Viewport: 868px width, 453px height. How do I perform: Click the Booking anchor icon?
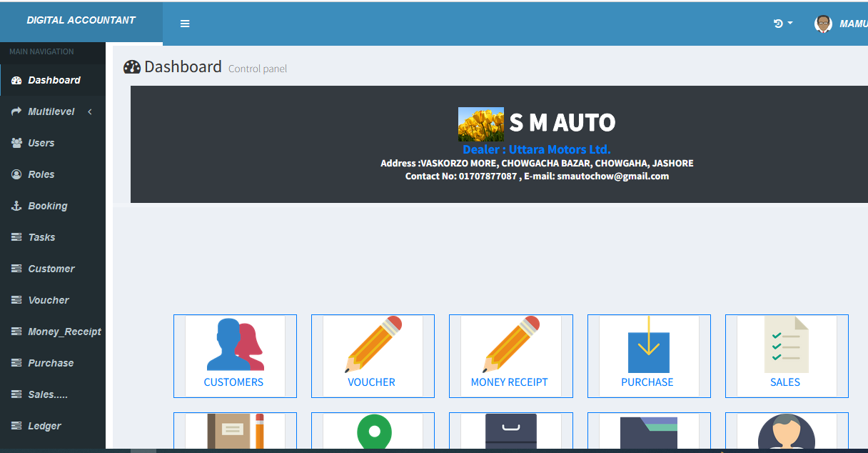[16, 206]
